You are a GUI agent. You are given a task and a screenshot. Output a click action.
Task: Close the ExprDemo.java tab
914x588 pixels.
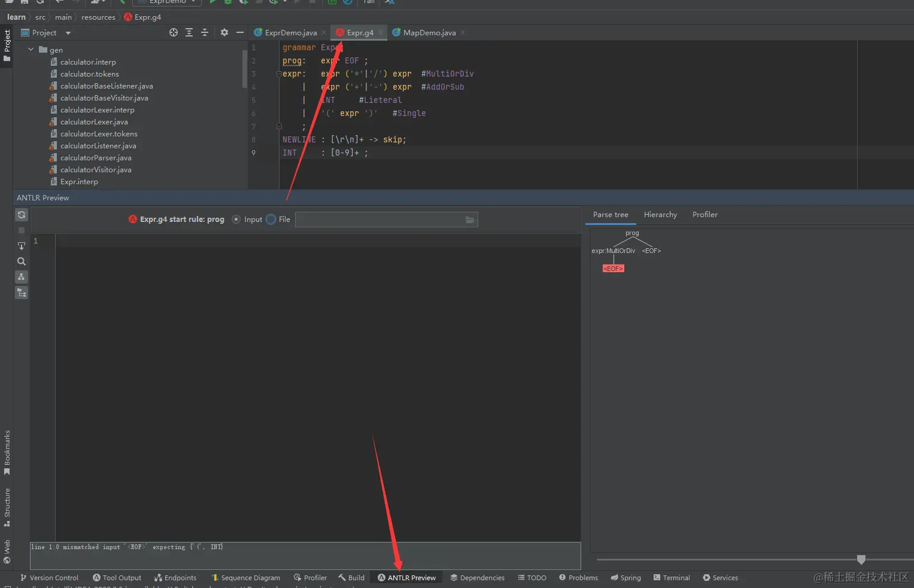tap(324, 32)
